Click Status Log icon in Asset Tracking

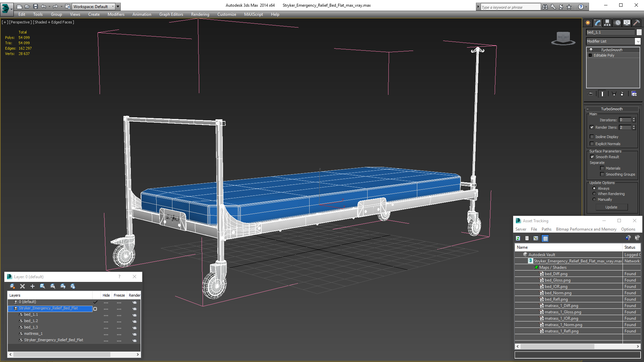[x=527, y=238]
